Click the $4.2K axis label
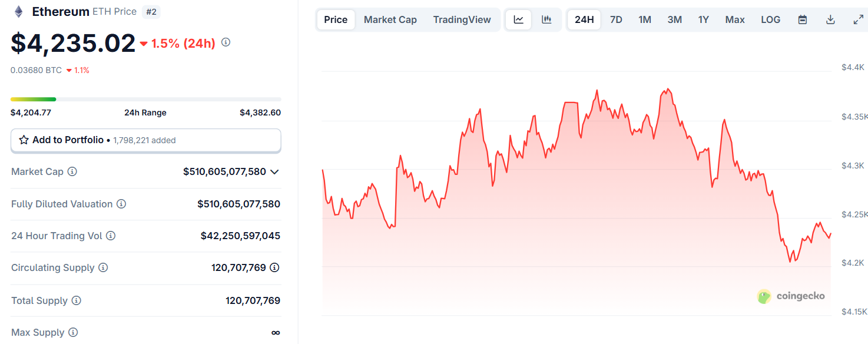The width and height of the screenshot is (868, 344). pos(853,263)
